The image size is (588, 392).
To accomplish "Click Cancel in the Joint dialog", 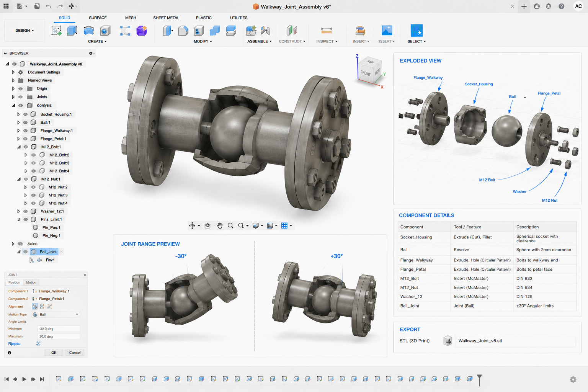I will pos(75,353).
